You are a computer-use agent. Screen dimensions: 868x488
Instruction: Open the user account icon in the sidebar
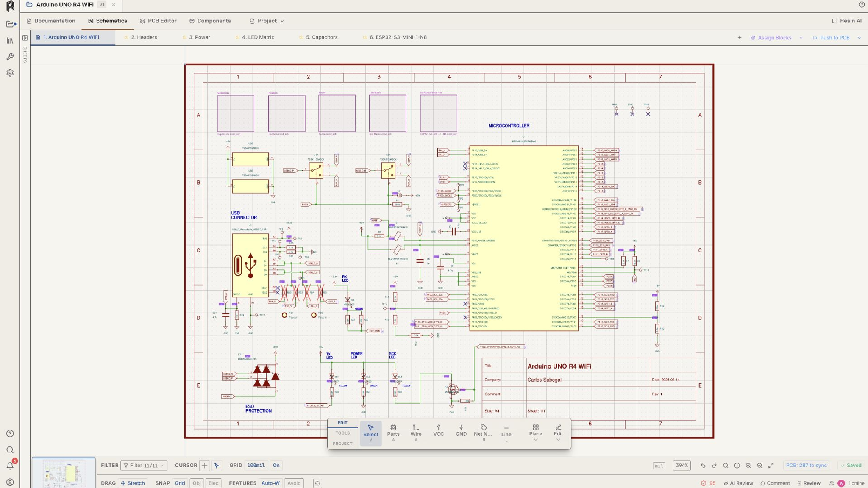click(x=10, y=482)
